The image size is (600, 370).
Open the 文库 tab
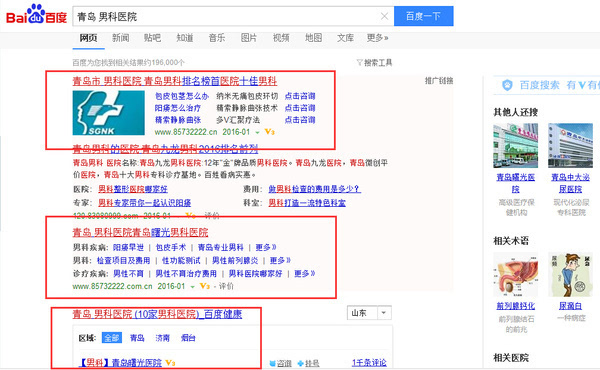coord(345,38)
